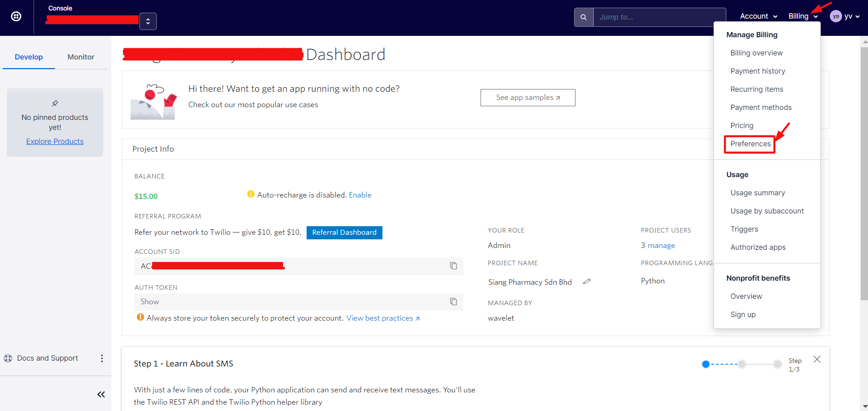Open Usage by subaccount menu item
The image size is (868, 411).
[x=767, y=211]
